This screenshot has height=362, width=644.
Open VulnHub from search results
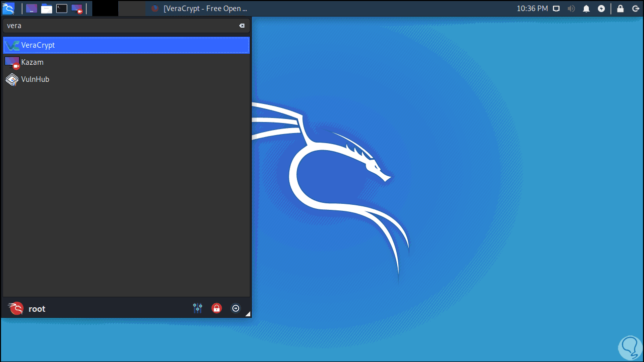click(x=126, y=79)
